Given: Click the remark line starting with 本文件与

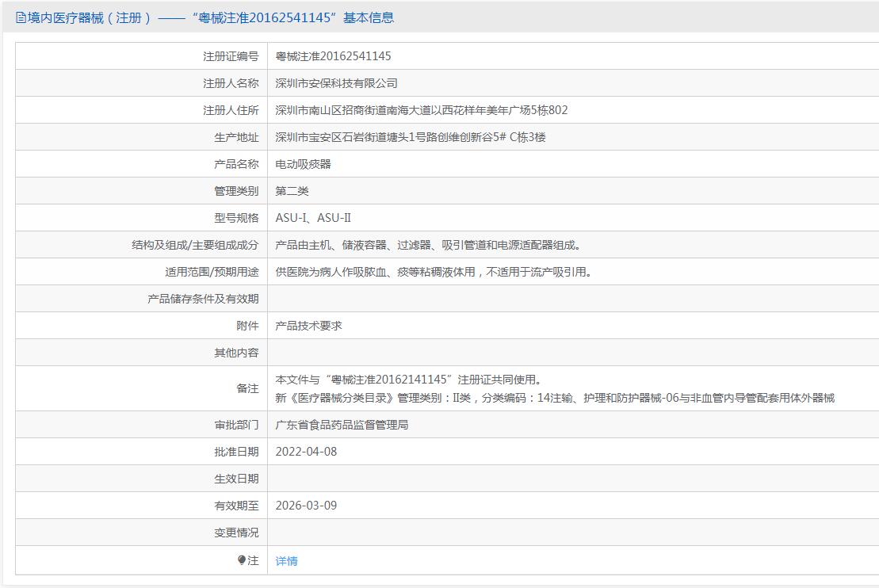Looking at the screenshot, I should click(x=408, y=380).
